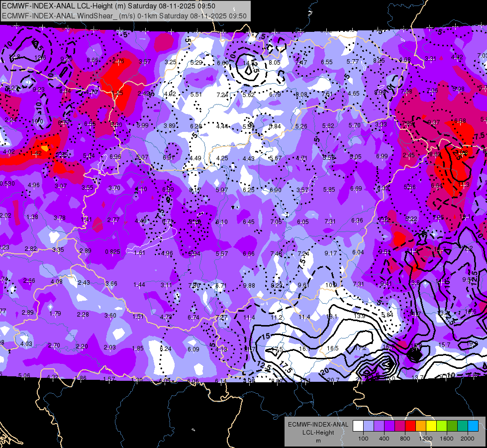This screenshot has height=448, width=487.
Task: Click the legend tick label 100
Action: coord(363,439)
